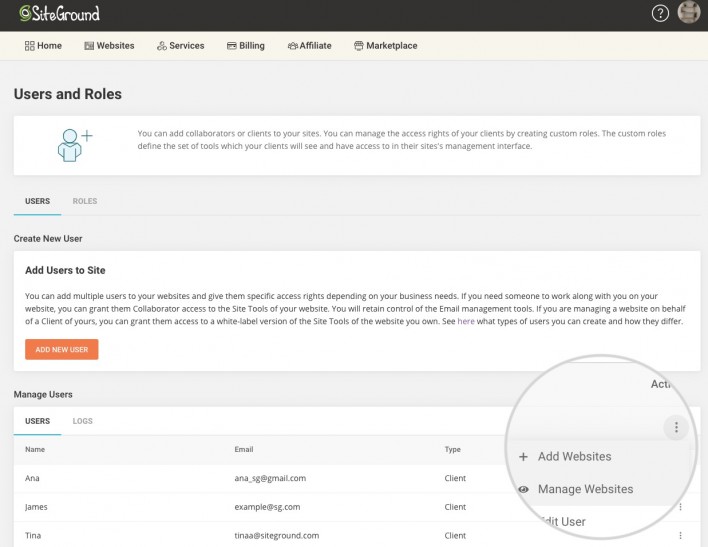
Task: Click the Websites icon in navigation
Action: (89, 46)
